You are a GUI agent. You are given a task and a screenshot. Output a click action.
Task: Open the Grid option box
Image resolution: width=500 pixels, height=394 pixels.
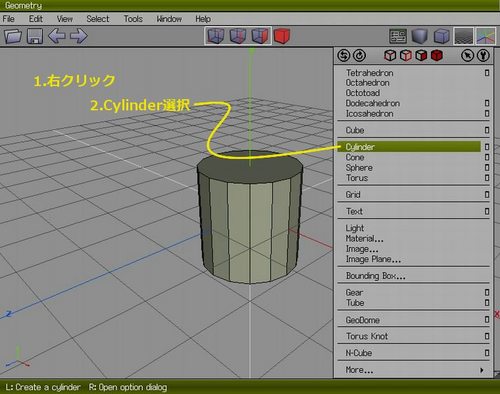click(487, 194)
